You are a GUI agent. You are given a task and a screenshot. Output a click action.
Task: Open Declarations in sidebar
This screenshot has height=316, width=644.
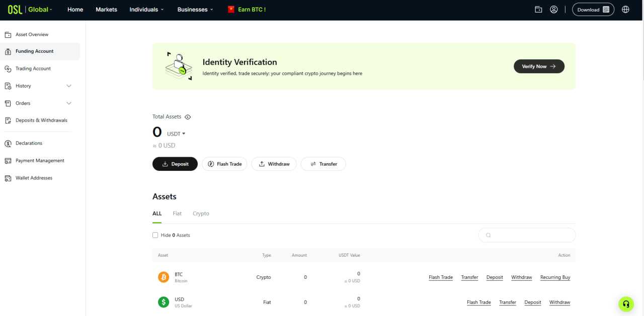[29, 144]
